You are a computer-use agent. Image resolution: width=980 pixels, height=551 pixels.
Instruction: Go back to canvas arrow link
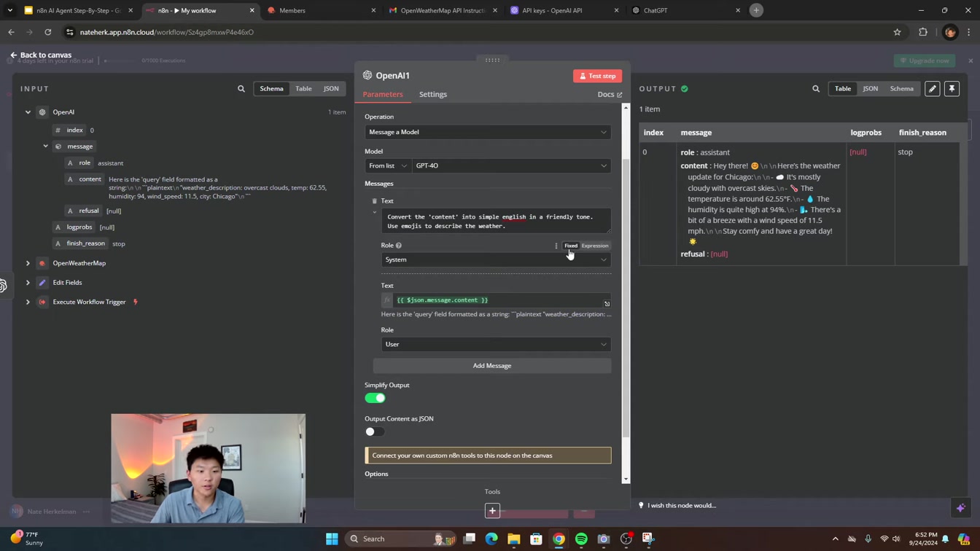[41, 55]
